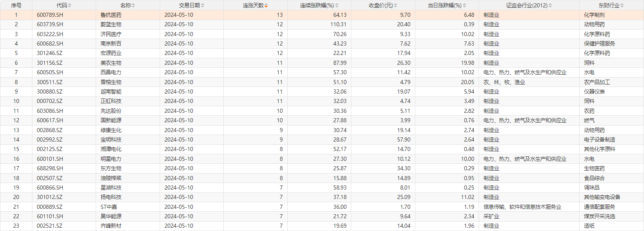Screen dimensions: 644x231
Task: Sort by 东财行业 arrow icon
Action: pos(622,5)
